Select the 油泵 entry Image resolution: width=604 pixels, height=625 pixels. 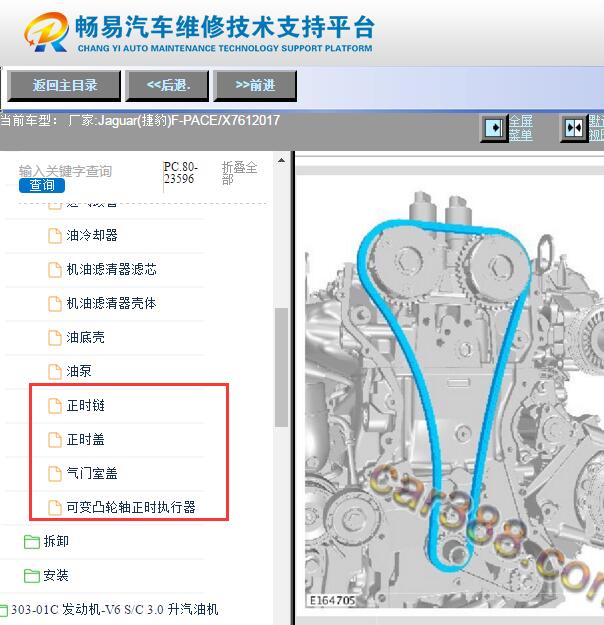click(x=79, y=371)
